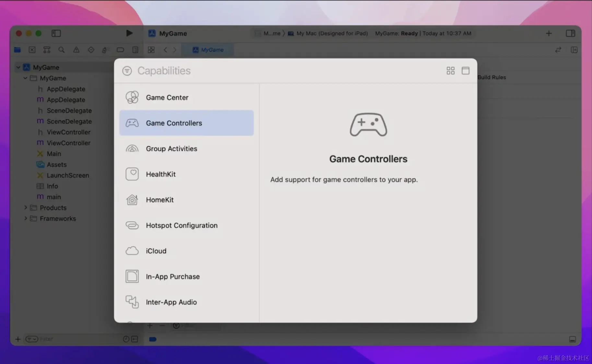The height and width of the screenshot is (364, 592).
Task: Open the Project navigator folder icon
Action: [17, 50]
